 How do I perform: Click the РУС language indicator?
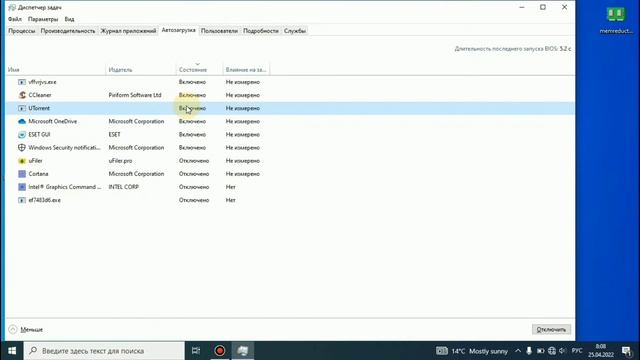click(x=577, y=351)
